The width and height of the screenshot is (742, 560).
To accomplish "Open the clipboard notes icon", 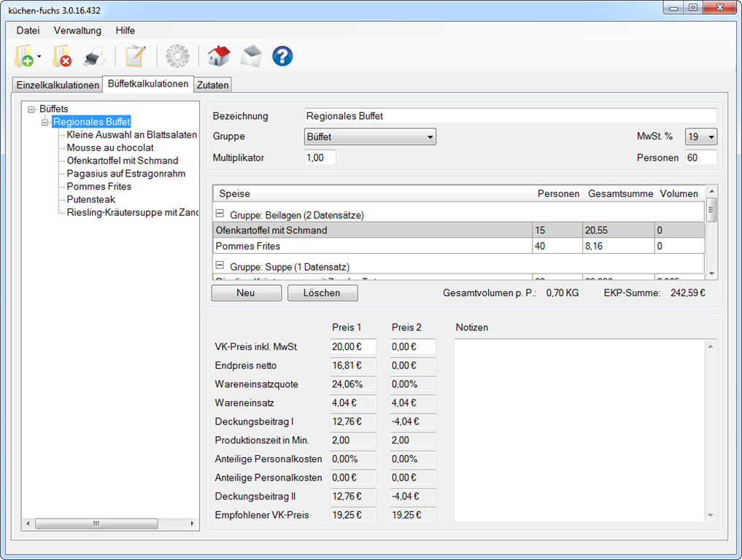I will [x=135, y=57].
